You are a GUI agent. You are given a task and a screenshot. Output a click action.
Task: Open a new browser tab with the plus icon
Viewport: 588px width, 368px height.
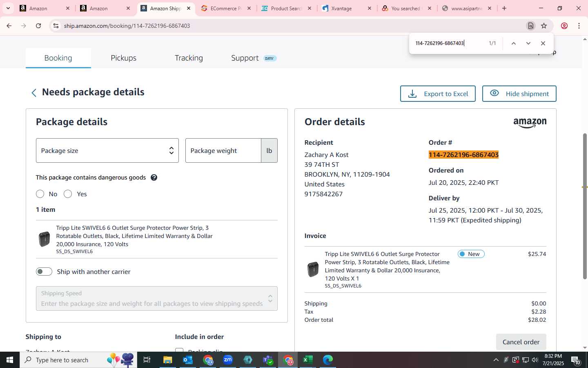(504, 8)
